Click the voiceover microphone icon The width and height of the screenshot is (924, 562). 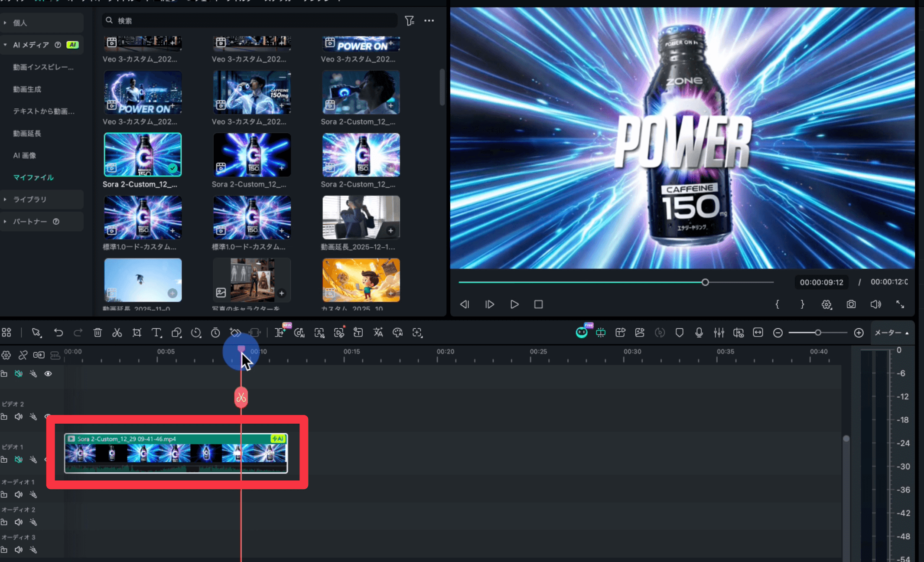click(x=699, y=333)
